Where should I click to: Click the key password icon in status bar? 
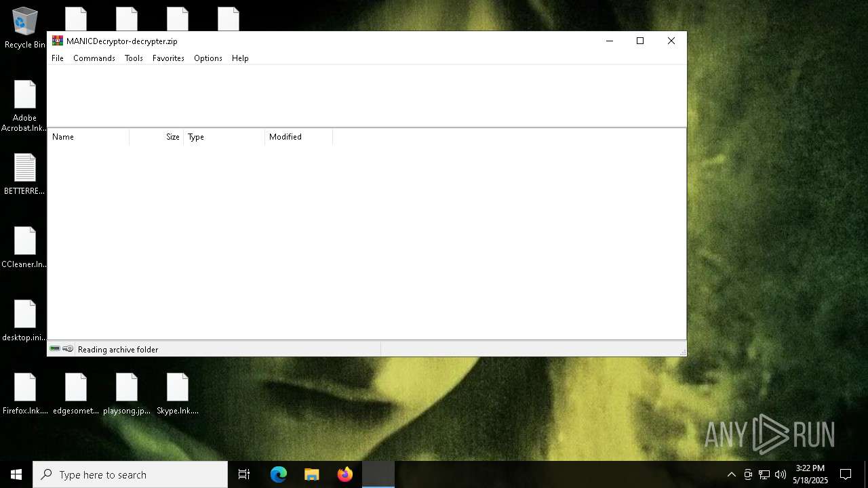tap(68, 349)
